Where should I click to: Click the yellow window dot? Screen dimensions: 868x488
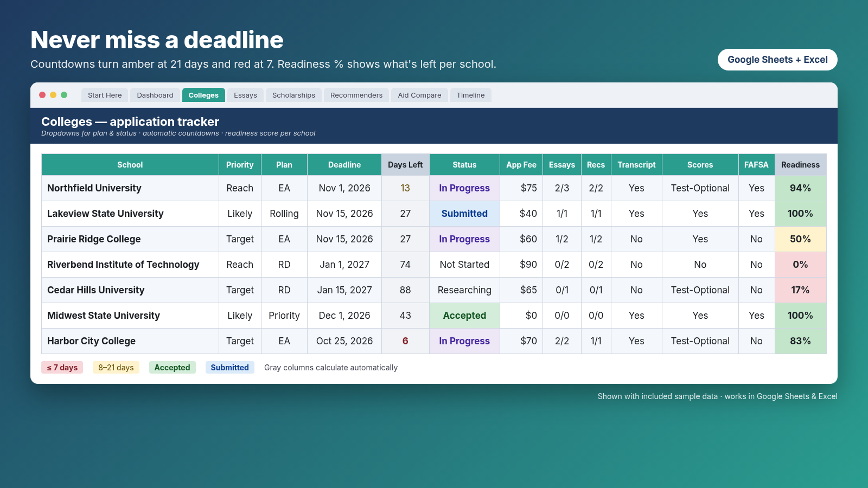pyautogui.click(x=53, y=95)
